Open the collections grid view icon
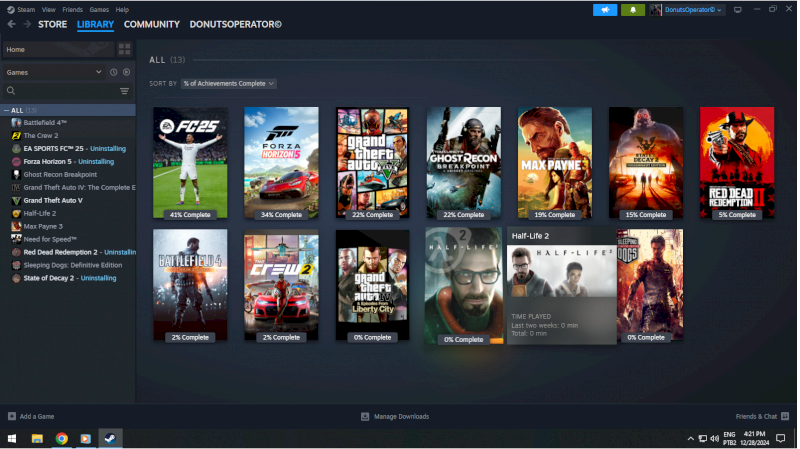This screenshot has width=800, height=449. [x=124, y=49]
